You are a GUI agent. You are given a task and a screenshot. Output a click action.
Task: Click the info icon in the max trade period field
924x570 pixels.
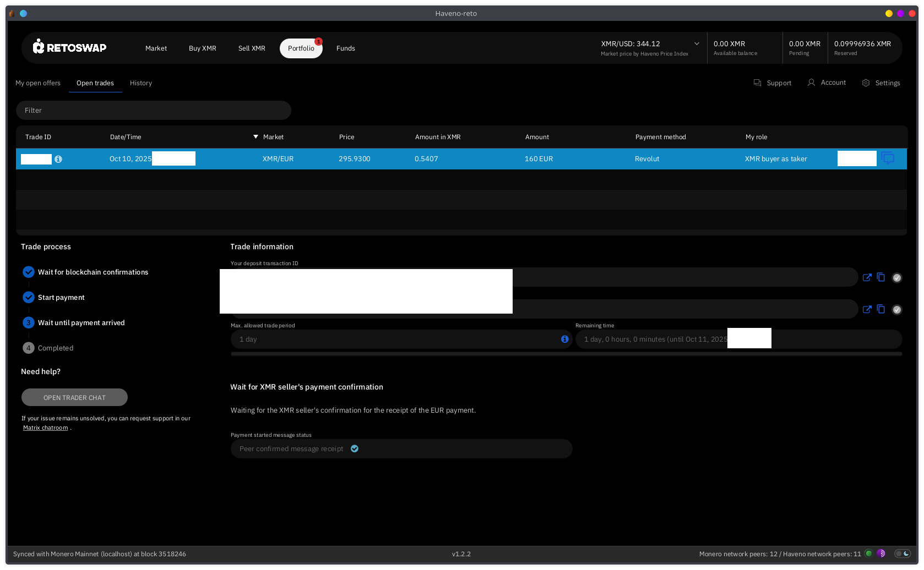(x=564, y=339)
